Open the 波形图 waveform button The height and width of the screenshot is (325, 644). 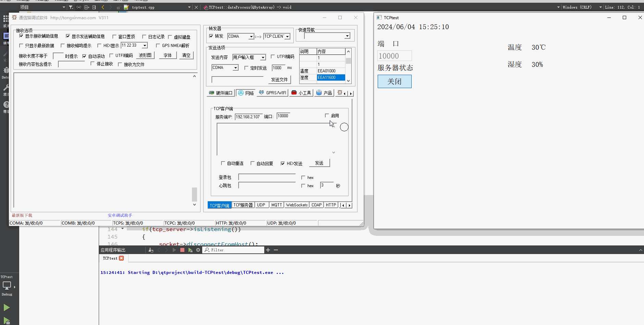pyautogui.click(x=145, y=55)
